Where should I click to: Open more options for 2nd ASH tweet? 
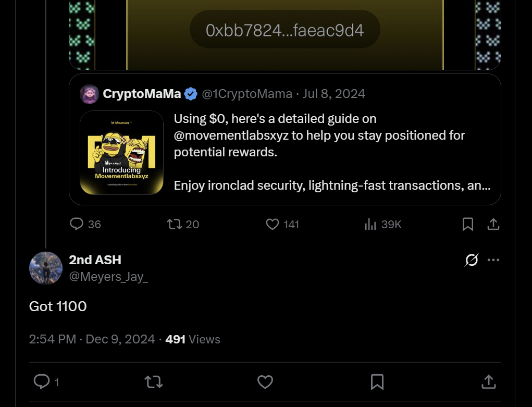point(493,260)
